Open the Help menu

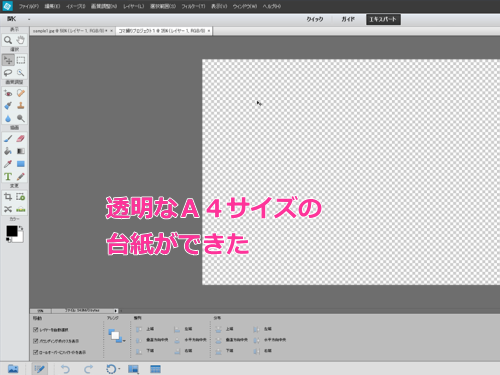pos(271,6)
